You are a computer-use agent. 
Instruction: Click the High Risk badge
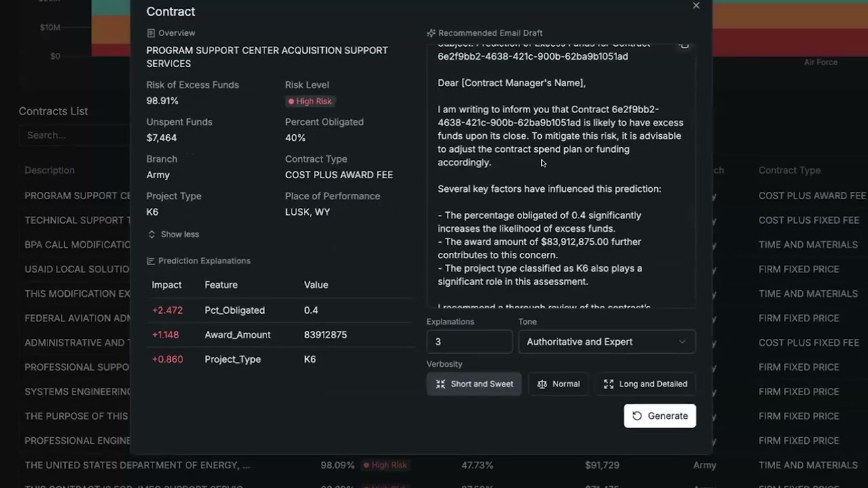point(311,102)
